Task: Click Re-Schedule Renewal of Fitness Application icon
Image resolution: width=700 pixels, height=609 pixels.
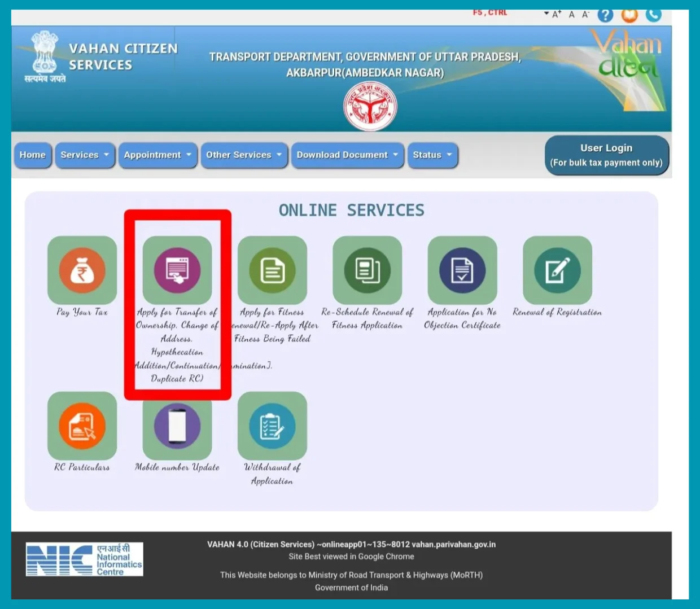Action: click(x=367, y=270)
